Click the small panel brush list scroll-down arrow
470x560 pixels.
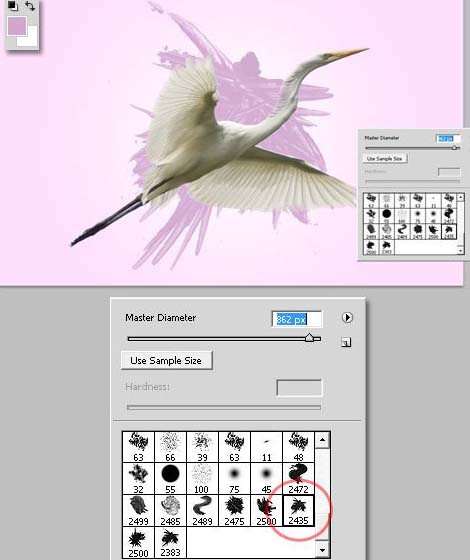point(461,251)
